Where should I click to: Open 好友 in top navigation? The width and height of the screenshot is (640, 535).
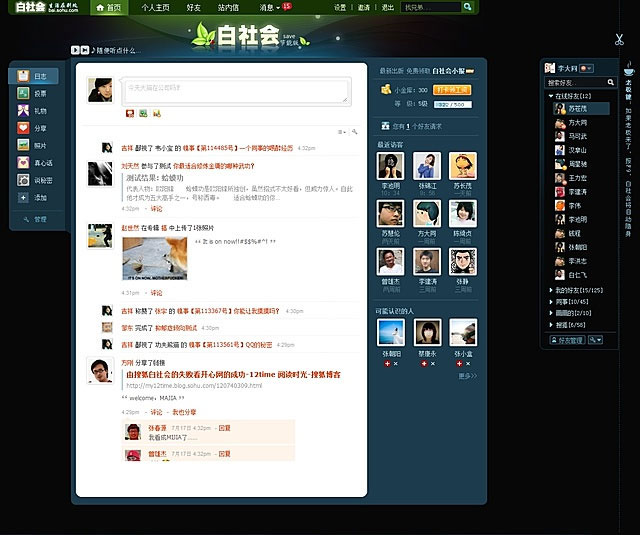[x=193, y=7]
